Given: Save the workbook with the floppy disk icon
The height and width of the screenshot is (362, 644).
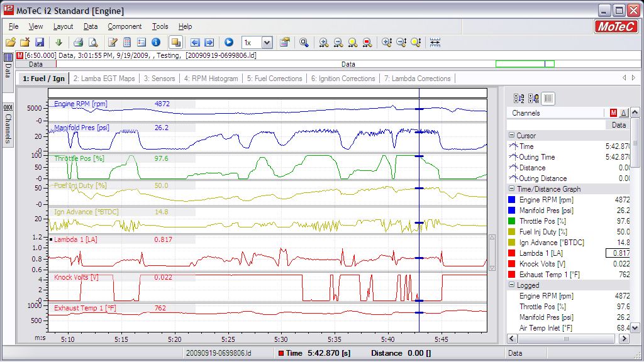Looking at the screenshot, I should 40,42.
